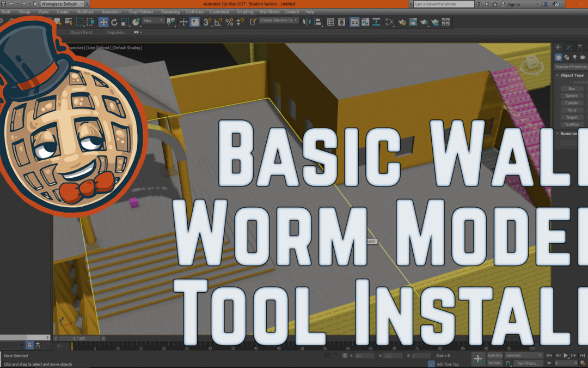Viewport: 588px width, 368px height.
Task: Click the Key Filters button
Action: 528,363
